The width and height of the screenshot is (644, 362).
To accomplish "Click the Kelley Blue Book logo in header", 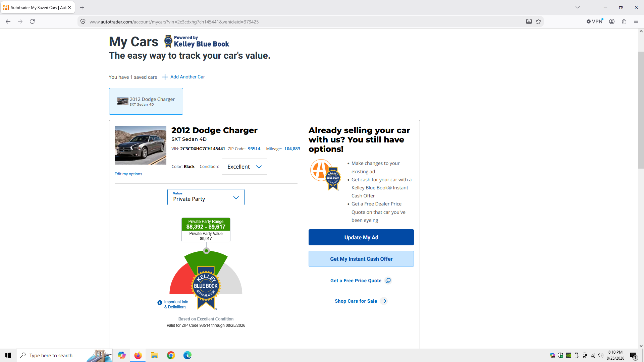I will tap(197, 42).
